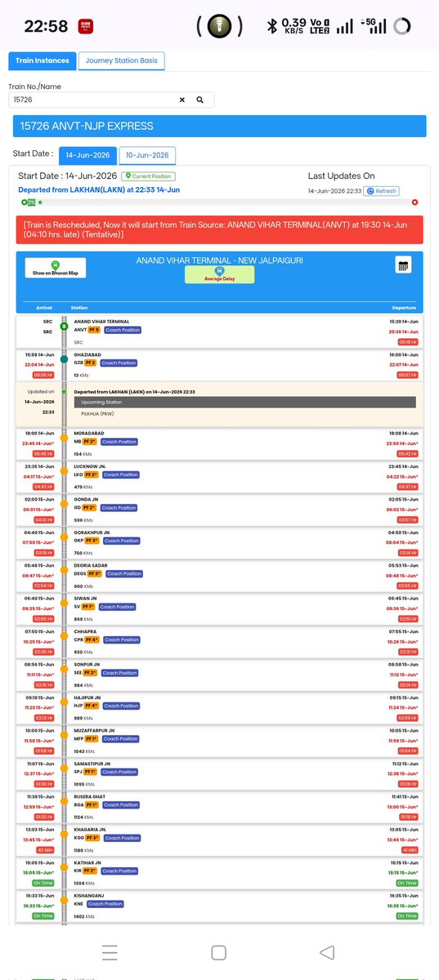The width and height of the screenshot is (439, 980).
Task: Click the MORADABAD station name
Action: coord(89,434)
